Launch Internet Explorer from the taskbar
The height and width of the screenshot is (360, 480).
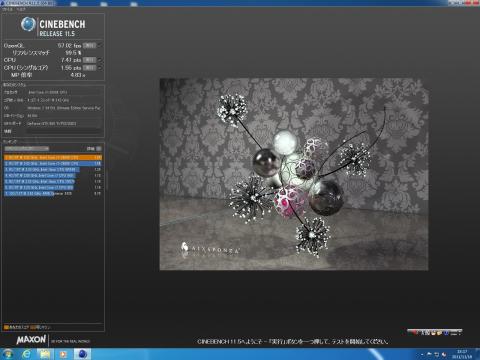[x=27, y=354]
